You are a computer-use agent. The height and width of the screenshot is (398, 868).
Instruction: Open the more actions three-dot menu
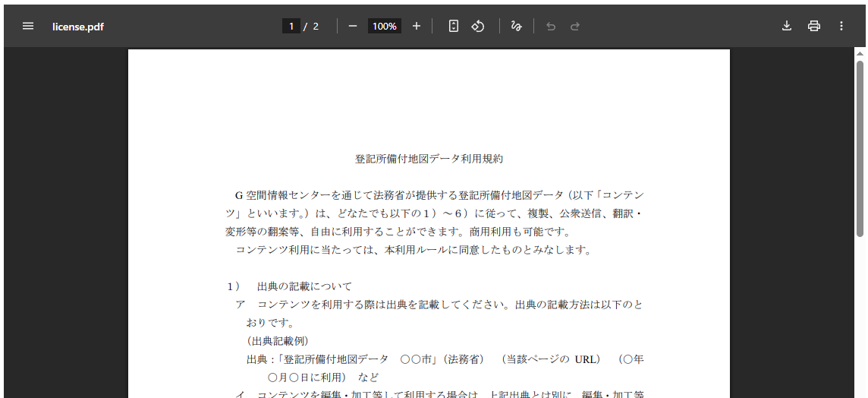pyautogui.click(x=841, y=26)
